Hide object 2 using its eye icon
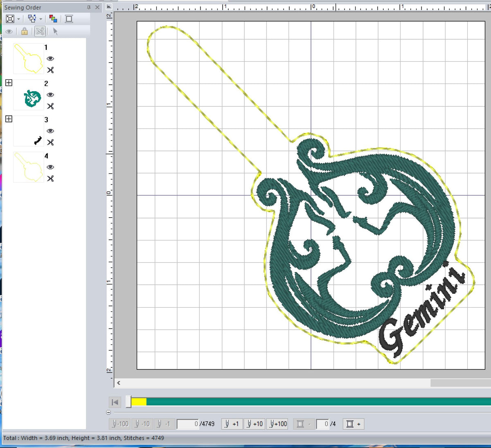491x448 pixels. pyautogui.click(x=50, y=95)
